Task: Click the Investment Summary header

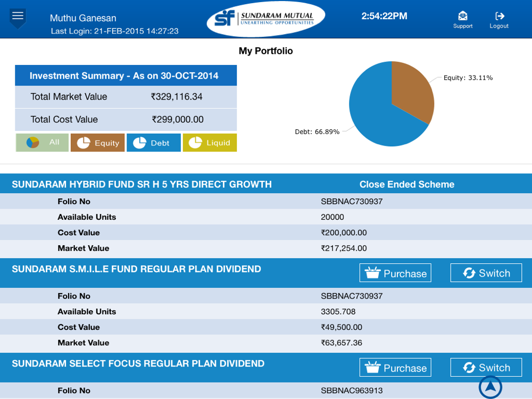Action: point(126,76)
